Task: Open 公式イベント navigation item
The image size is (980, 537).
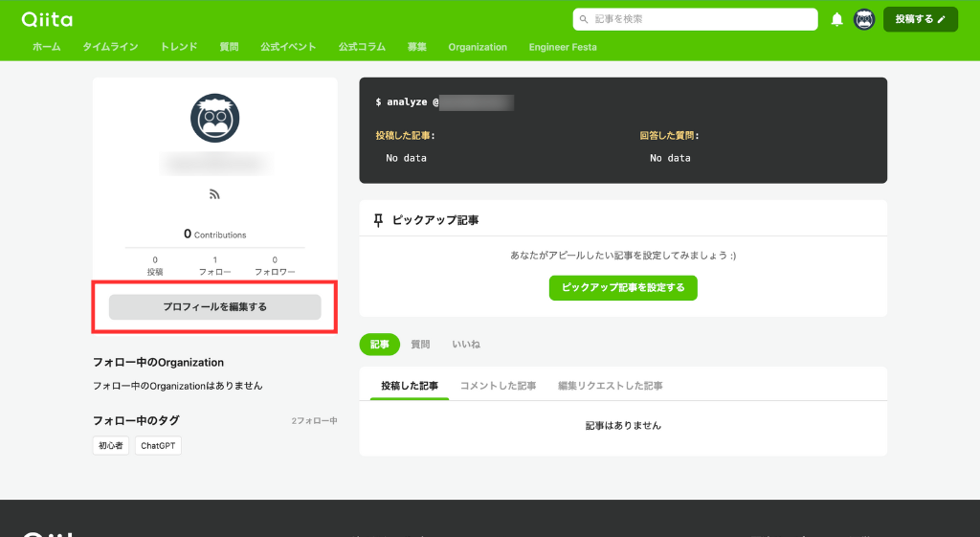Action: pyautogui.click(x=288, y=47)
